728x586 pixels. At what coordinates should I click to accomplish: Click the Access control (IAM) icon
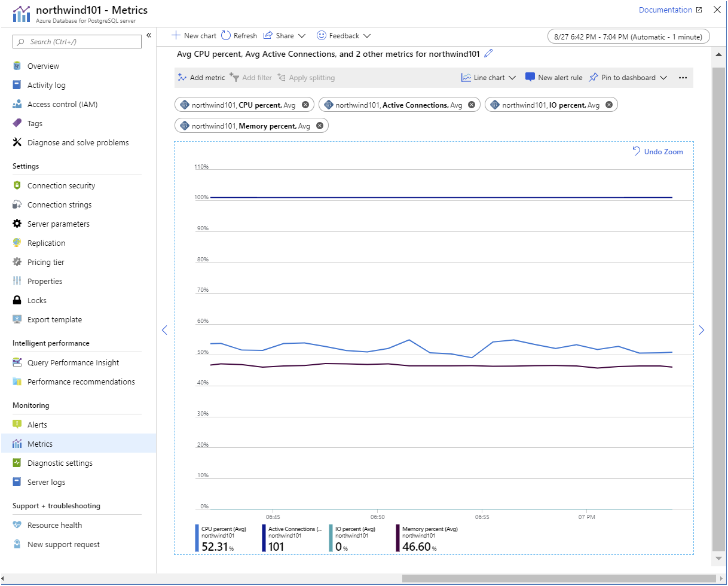[17, 104]
